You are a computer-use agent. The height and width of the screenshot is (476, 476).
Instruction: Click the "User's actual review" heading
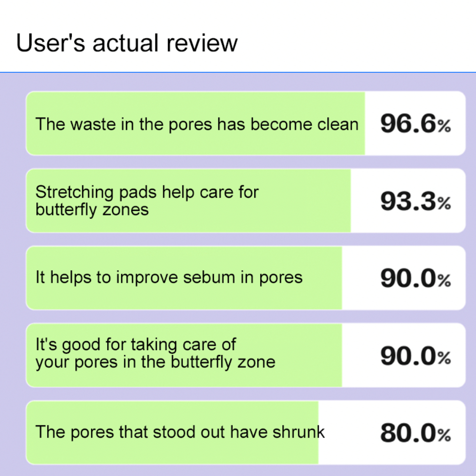coord(126,43)
